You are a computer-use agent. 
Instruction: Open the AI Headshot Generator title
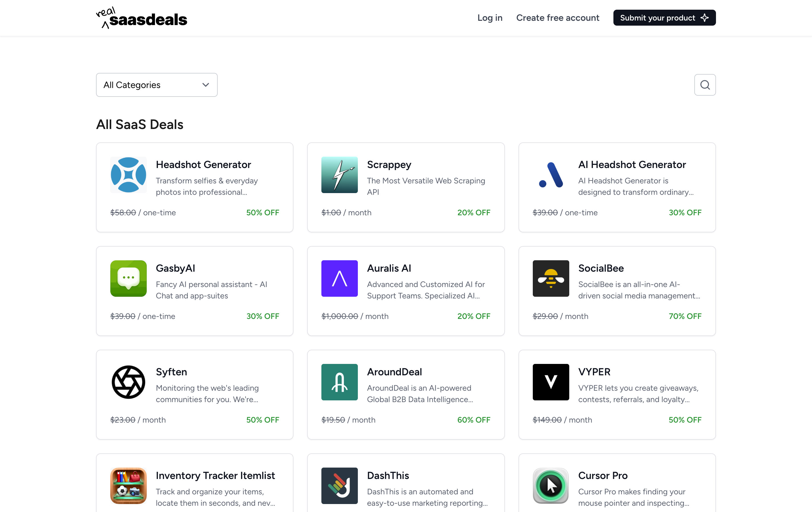pyautogui.click(x=632, y=165)
